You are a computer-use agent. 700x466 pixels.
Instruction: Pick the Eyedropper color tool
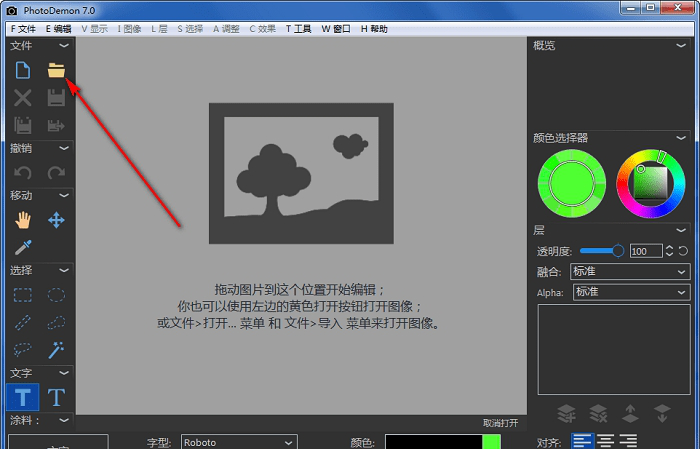pyautogui.click(x=23, y=247)
